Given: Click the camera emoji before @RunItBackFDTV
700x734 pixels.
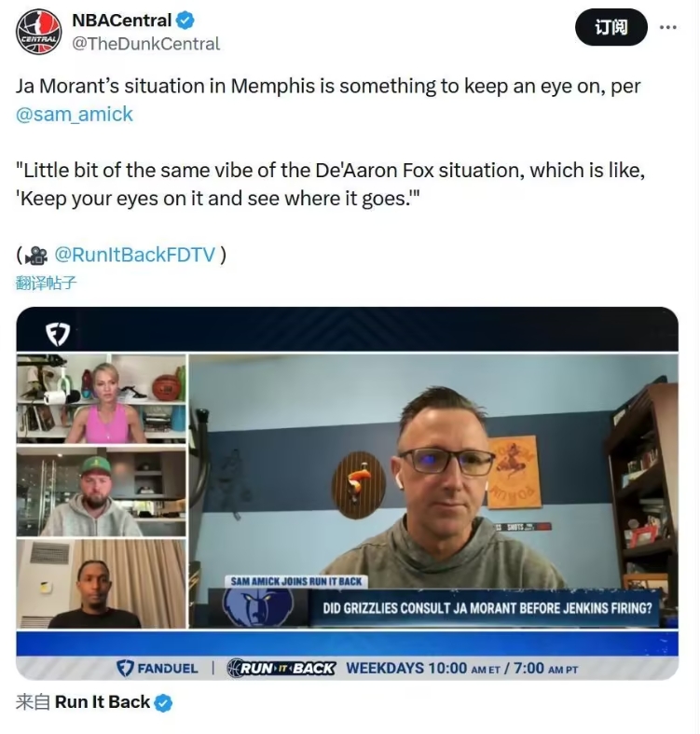Looking at the screenshot, I should (36, 256).
